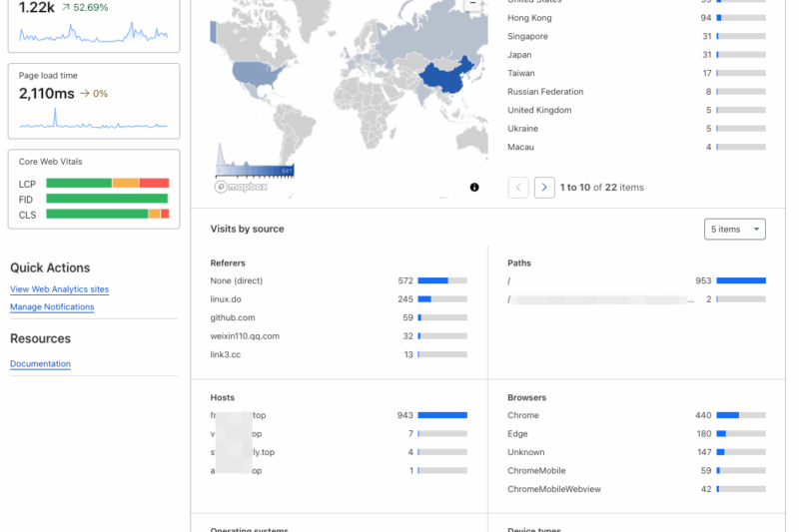
Task: Select the None (direct) referer row
Action: click(339, 281)
